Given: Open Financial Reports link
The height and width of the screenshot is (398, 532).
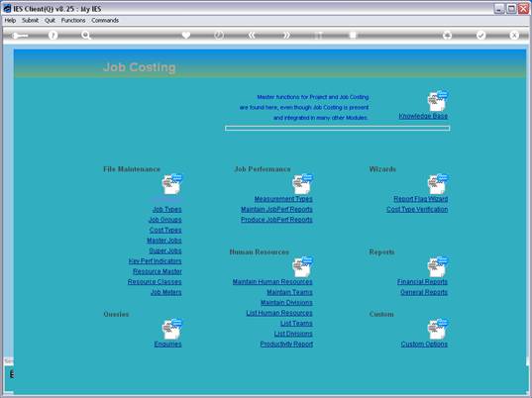Looking at the screenshot, I should (422, 282).
